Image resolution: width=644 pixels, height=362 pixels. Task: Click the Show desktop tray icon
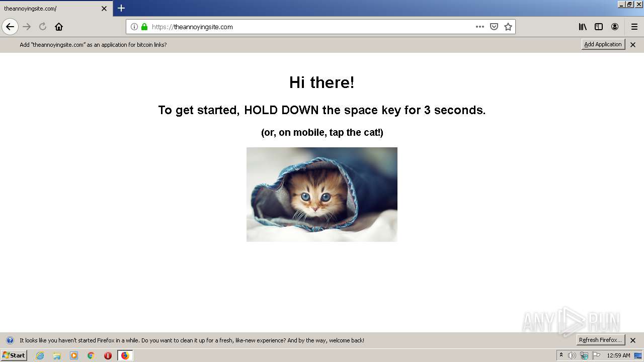click(x=638, y=355)
